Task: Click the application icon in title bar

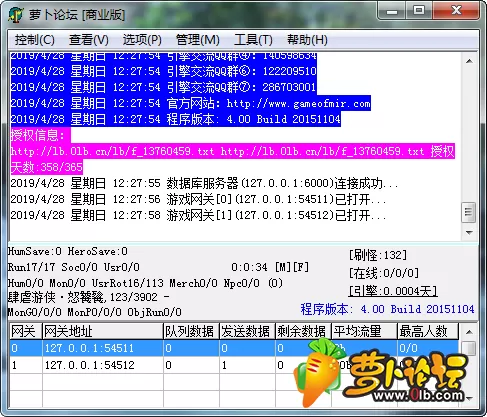Action: 16,14
